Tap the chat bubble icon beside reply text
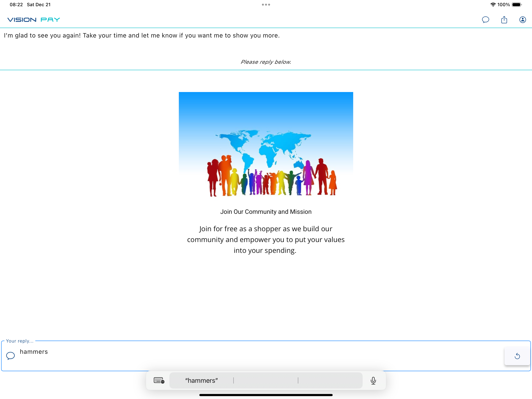Image resolution: width=532 pixels, height=399 pixels. click(x=10, y=356)
